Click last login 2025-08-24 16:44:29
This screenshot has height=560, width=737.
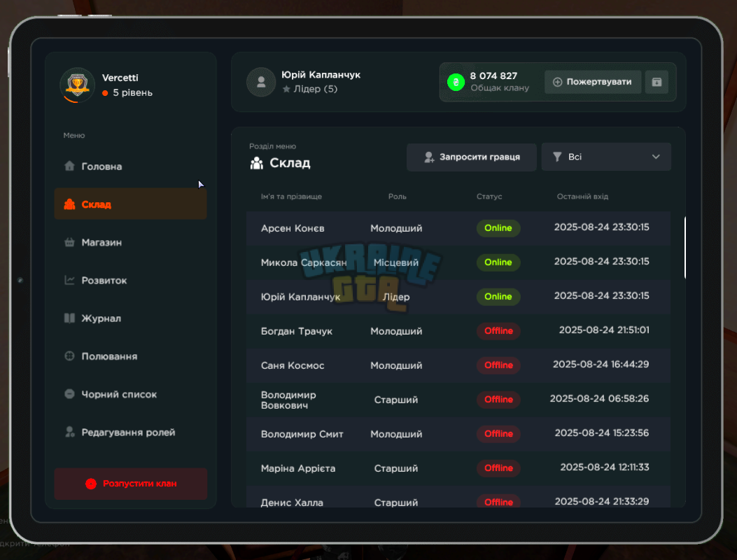pyautogui.click(x=601, y=365)
